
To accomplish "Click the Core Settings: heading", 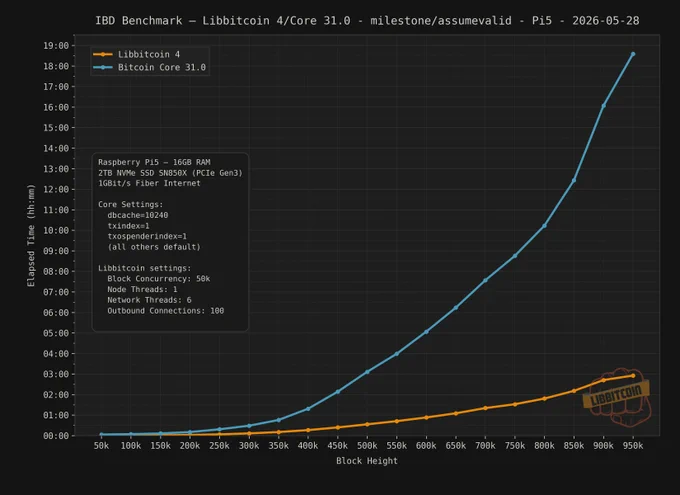I will (x=131, y=204).
